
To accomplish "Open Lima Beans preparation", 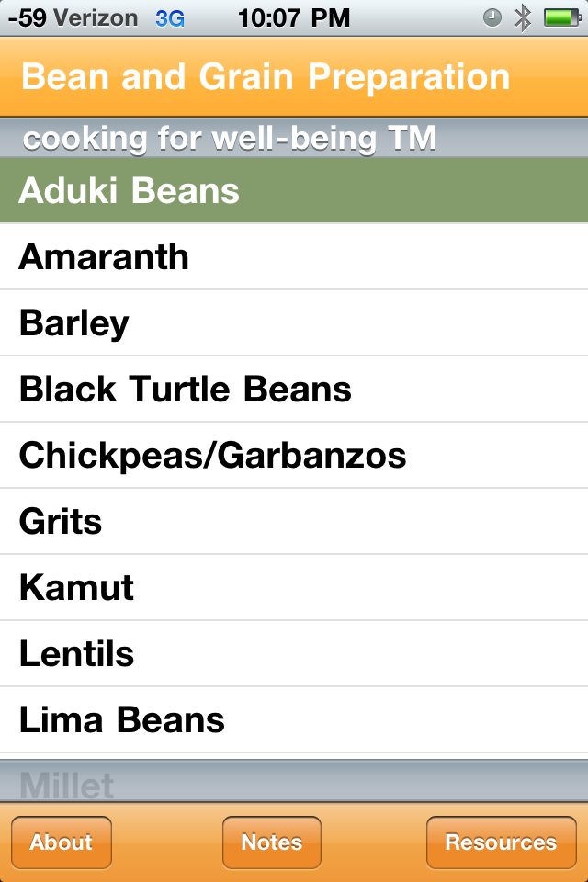I will coord(294,720).
